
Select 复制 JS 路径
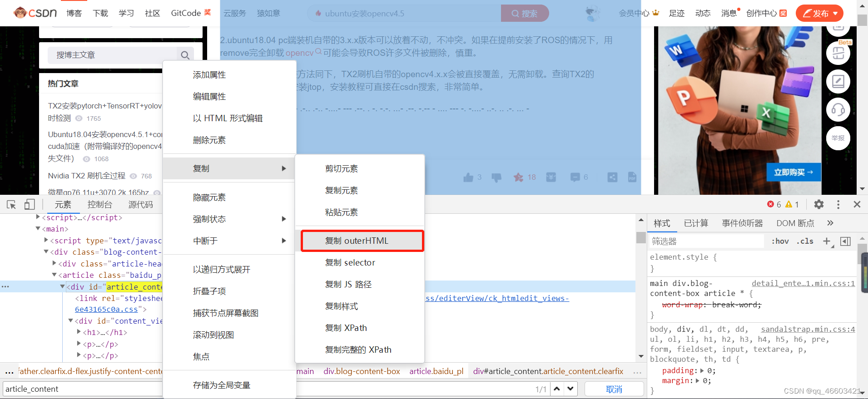pyautogui.click(x=360, y=284)
